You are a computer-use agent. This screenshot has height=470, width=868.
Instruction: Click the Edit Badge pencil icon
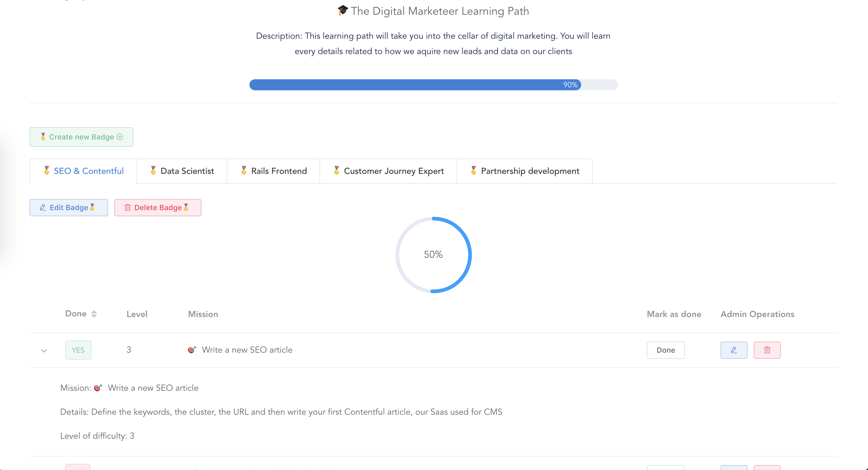(x=42, y=207)
